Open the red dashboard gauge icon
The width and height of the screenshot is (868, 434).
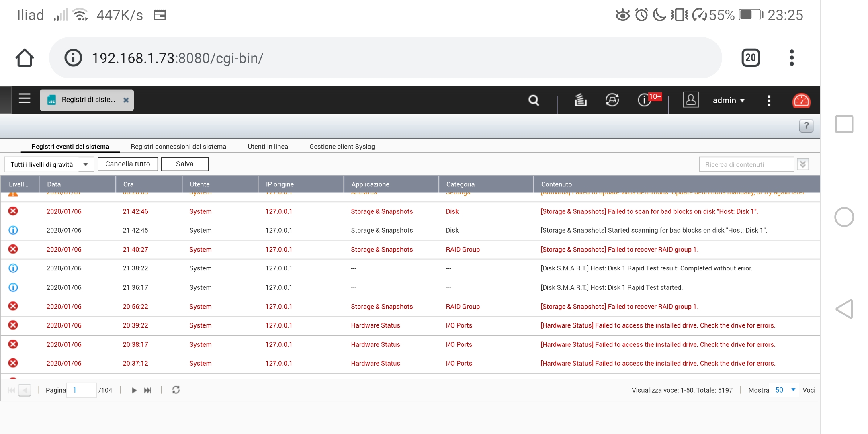point(801,100)
